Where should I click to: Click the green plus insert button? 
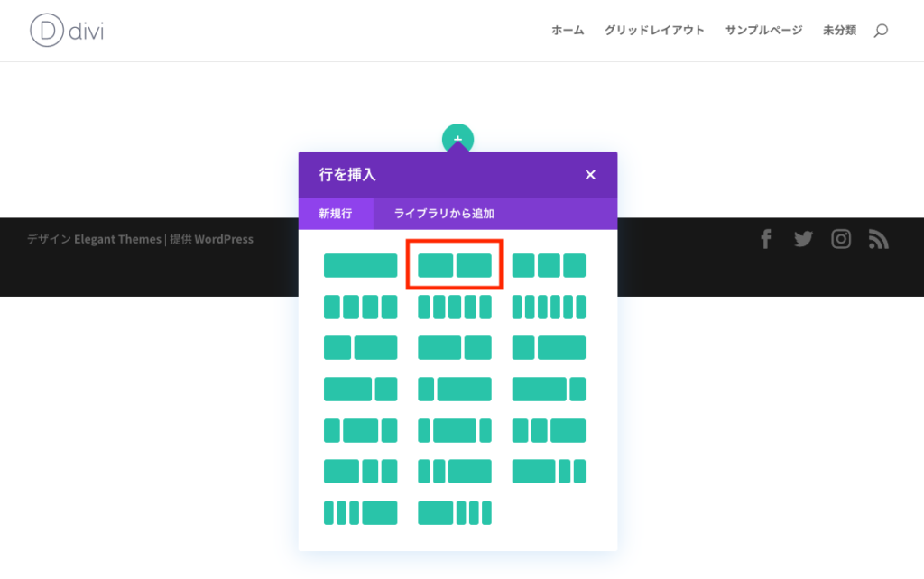click(458, 137)
